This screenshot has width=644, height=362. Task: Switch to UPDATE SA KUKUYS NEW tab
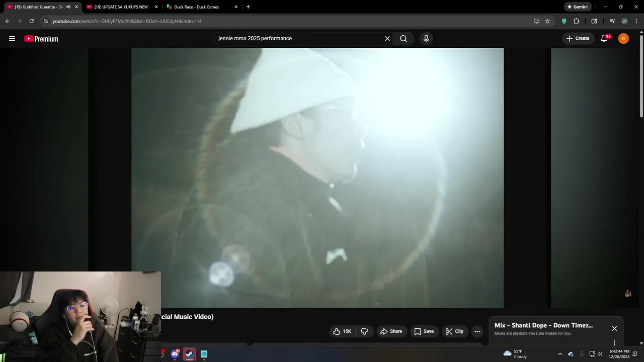[121, 7]
